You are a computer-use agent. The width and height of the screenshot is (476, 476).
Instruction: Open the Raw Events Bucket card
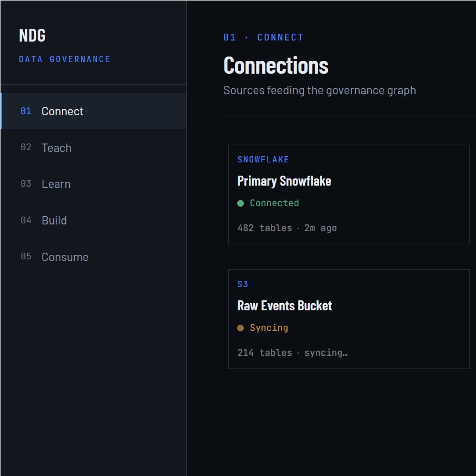click(349, 319)
